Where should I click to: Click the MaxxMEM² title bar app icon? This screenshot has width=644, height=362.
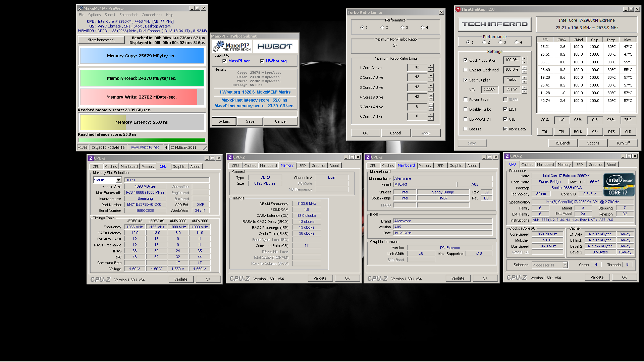[x=80, y=8]
